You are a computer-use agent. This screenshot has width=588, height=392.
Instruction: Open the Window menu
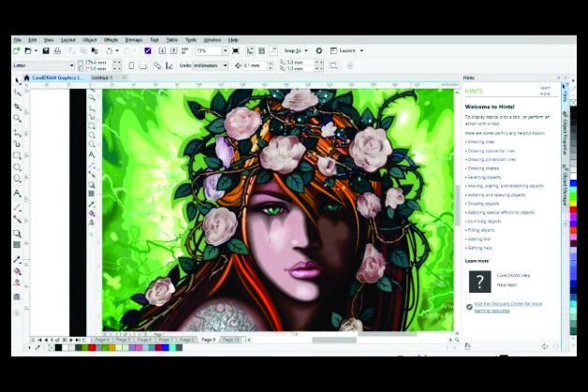point(213,39)
